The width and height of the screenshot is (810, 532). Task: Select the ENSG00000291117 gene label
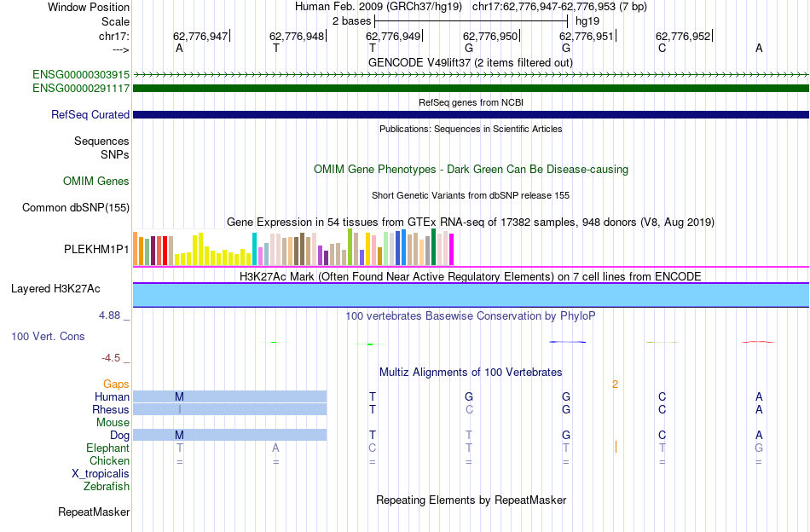81,89
